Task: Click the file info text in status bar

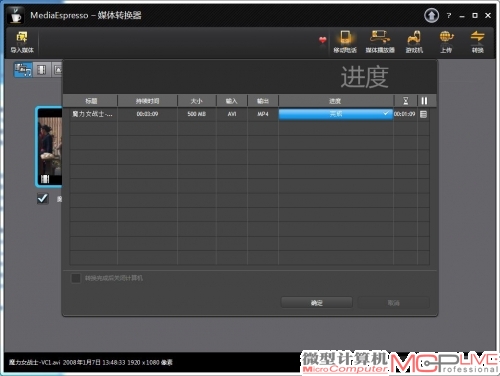Action: click(91, 362)
